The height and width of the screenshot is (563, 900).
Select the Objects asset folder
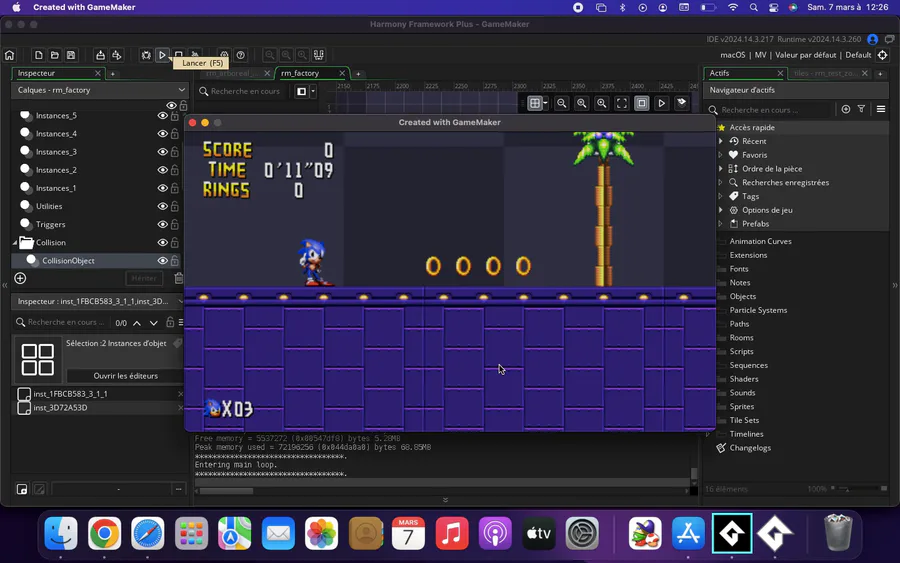tap(743, 296)
